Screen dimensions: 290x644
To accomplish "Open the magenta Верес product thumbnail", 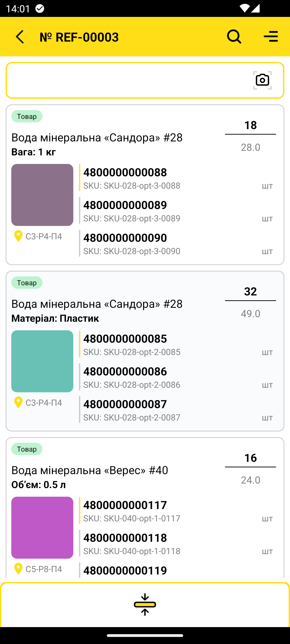I will pyautogui.click(x=42, y=528).
